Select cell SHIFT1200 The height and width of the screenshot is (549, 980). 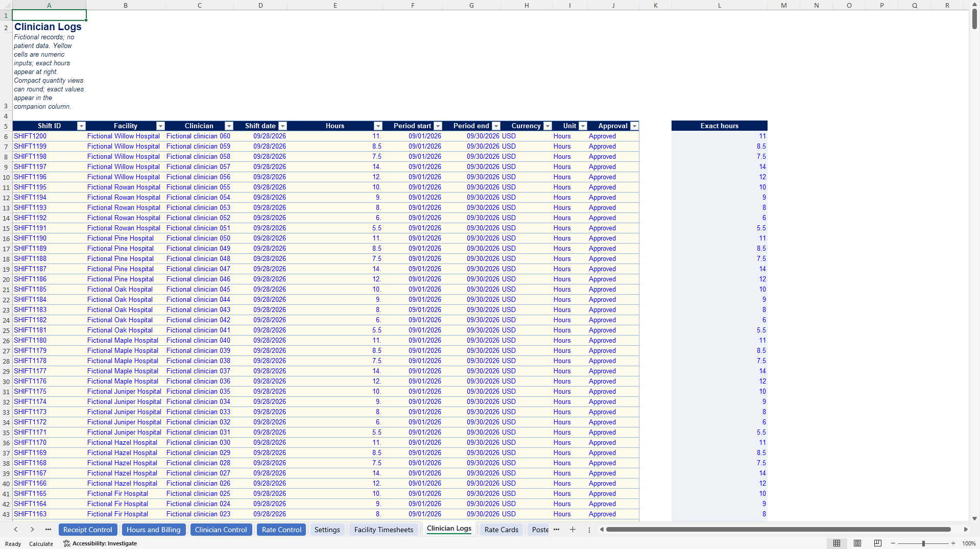[49, 136]
